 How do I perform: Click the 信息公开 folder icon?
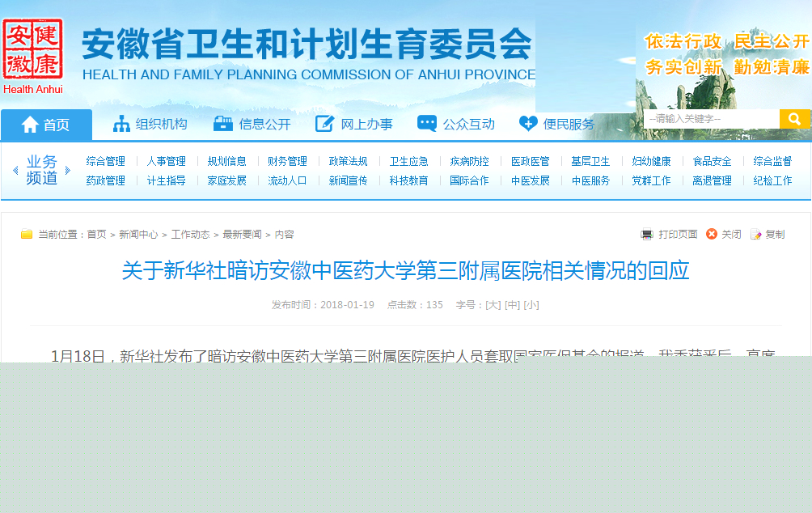coord(223,124)
